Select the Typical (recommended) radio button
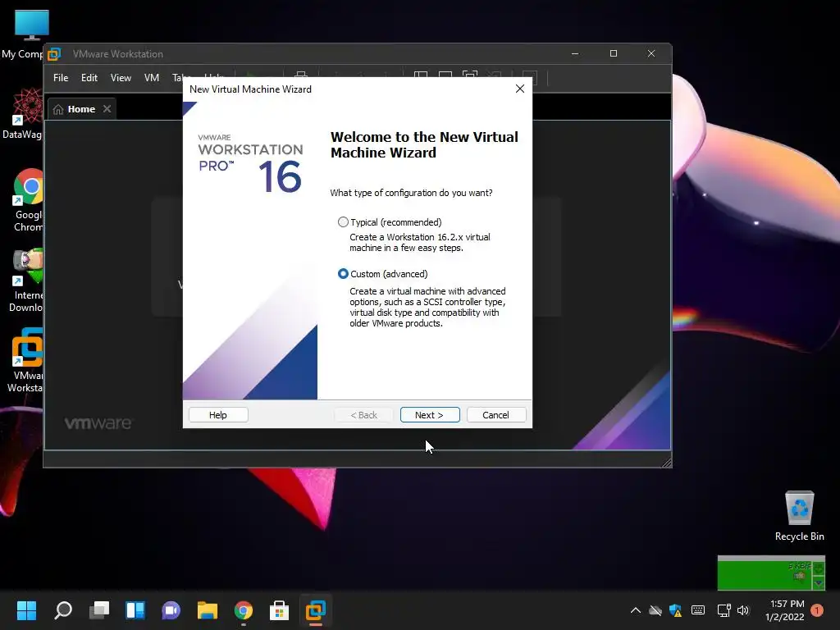Screen dimensions: 840x630 pos(343,221)
